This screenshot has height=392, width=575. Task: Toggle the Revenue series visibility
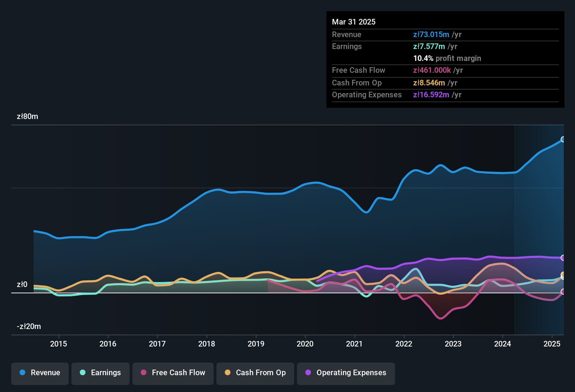tap(40, 373)
